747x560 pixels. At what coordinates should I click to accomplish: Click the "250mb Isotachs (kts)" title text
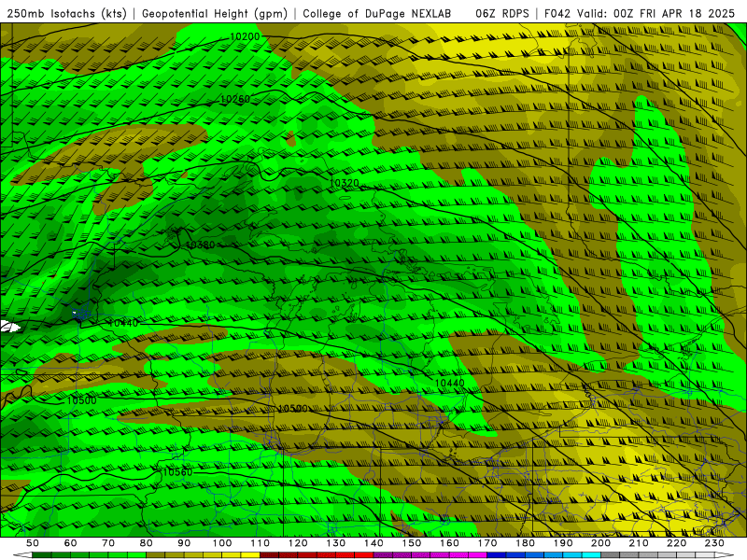(x=66, y=14)
